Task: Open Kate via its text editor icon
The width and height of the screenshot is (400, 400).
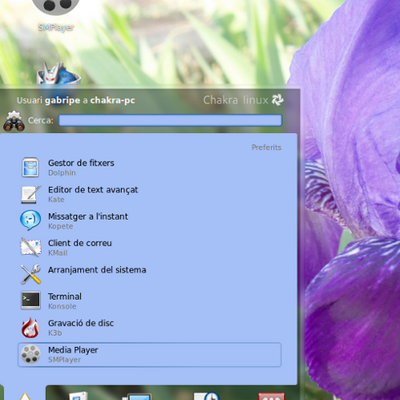Action: click(31, 194)
